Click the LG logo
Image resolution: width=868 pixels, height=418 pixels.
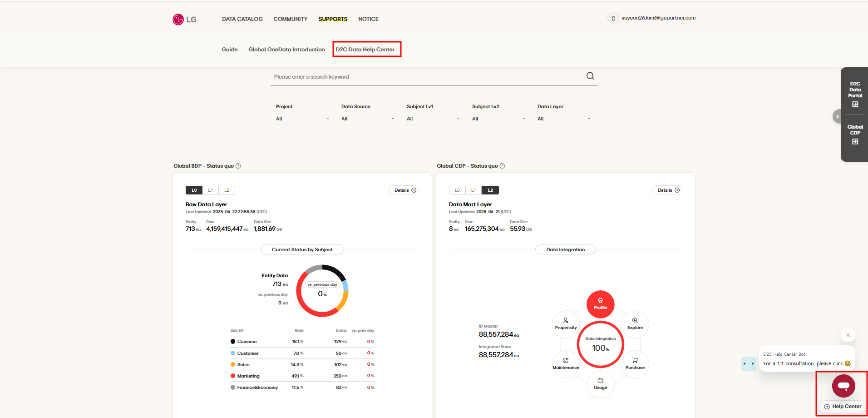184,19
